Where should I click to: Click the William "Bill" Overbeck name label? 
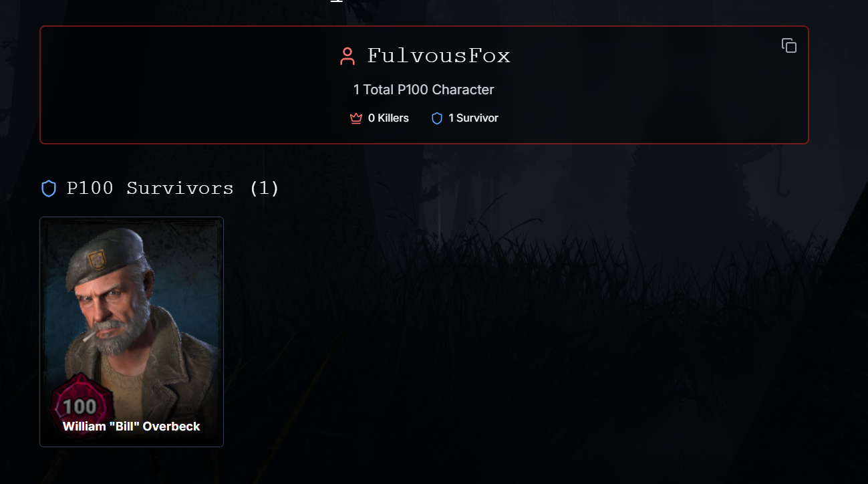(132, 426)
